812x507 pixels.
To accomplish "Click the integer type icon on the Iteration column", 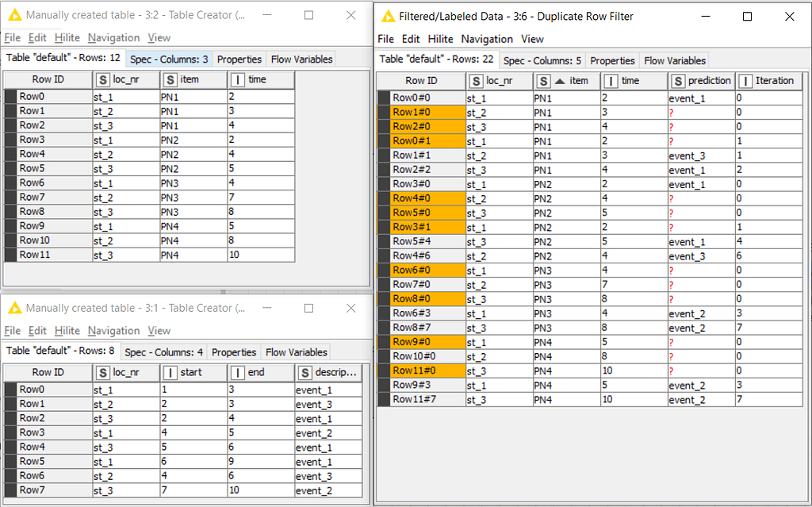I will (x=747, y=80).
